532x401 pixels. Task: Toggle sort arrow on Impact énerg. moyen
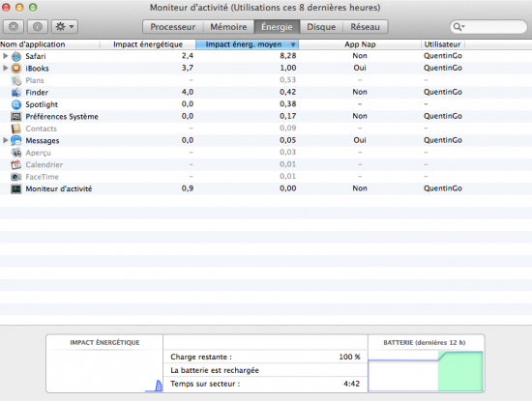[293, 44]
